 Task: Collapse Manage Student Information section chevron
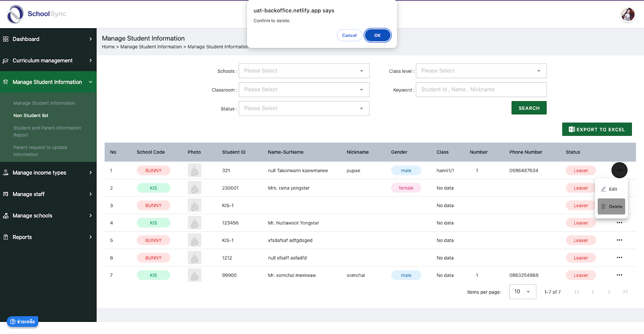point(91,82)
